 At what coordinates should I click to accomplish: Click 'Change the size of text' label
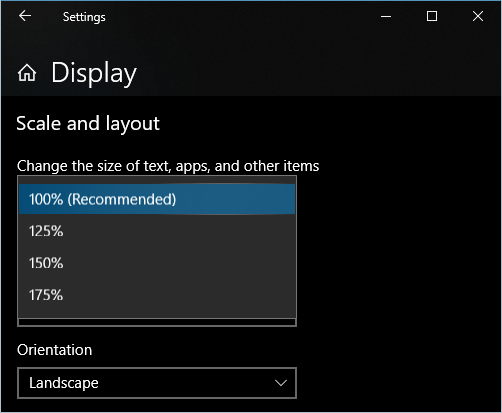168,166
